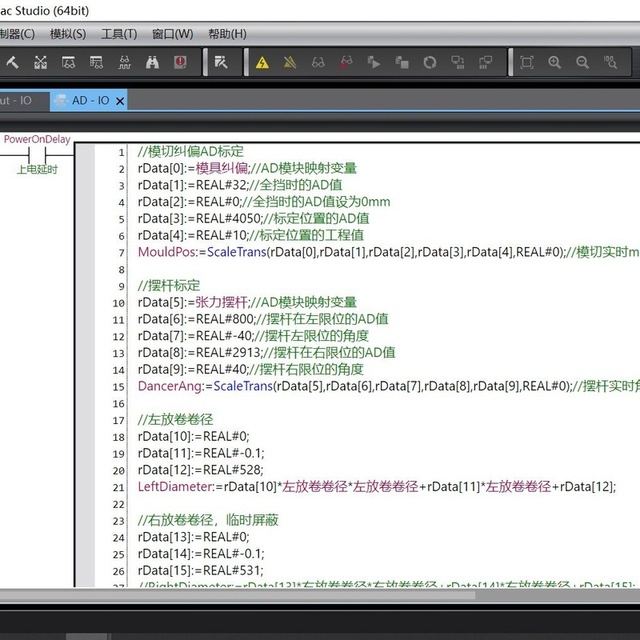Go Online with yellow lightning triangle
The width and height of the screenshot is (640, 640).
pyautogui.click(x=262, y=62)
